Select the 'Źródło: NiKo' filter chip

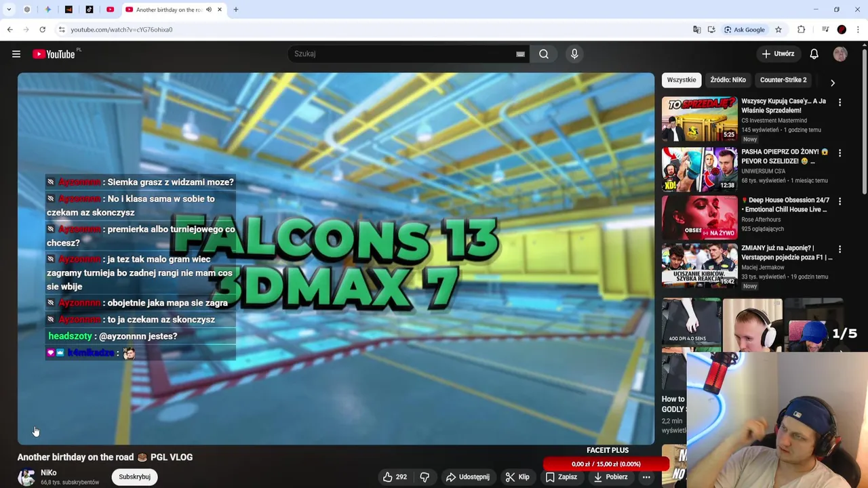point(728,80)
